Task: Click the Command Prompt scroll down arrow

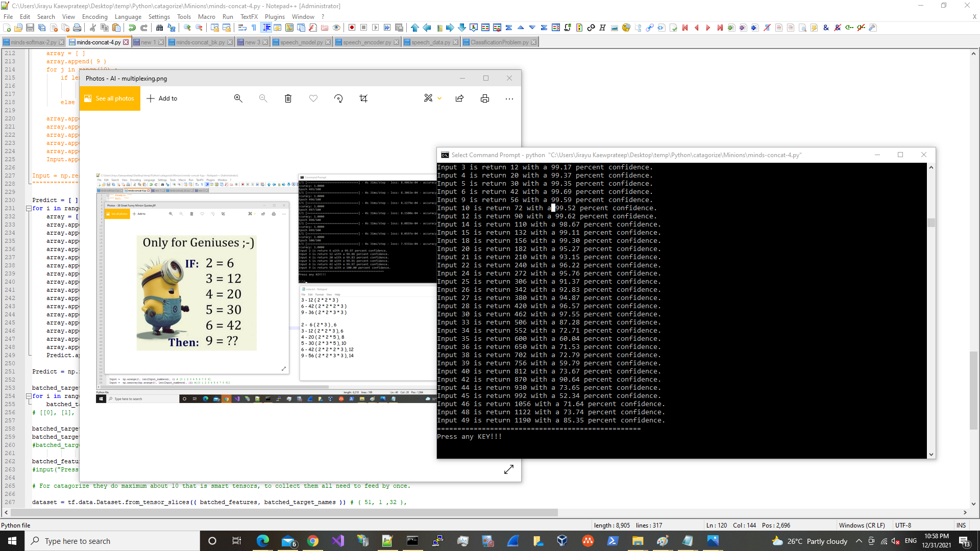Action: pyautogui.click(x=931, y=454)
